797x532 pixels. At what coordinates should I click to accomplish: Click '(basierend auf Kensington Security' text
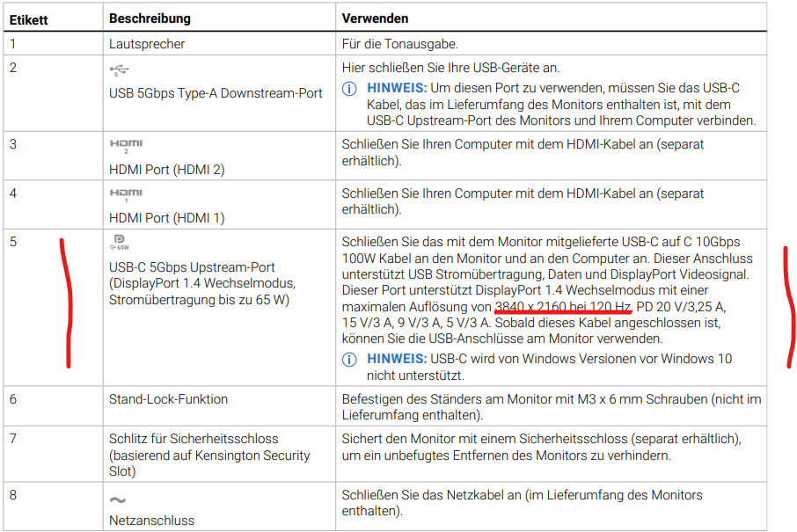[209, 455]
